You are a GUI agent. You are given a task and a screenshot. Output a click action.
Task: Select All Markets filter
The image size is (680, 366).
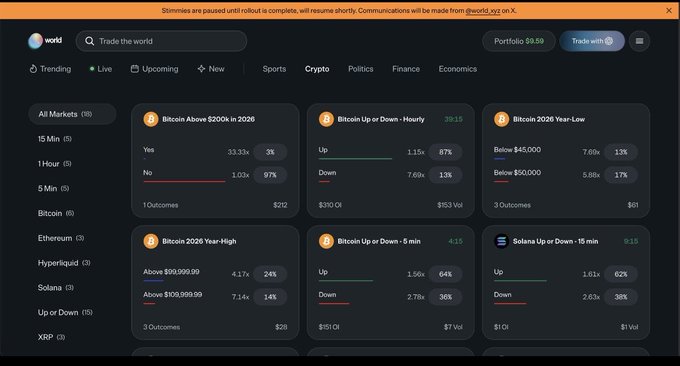pos(72,114)
